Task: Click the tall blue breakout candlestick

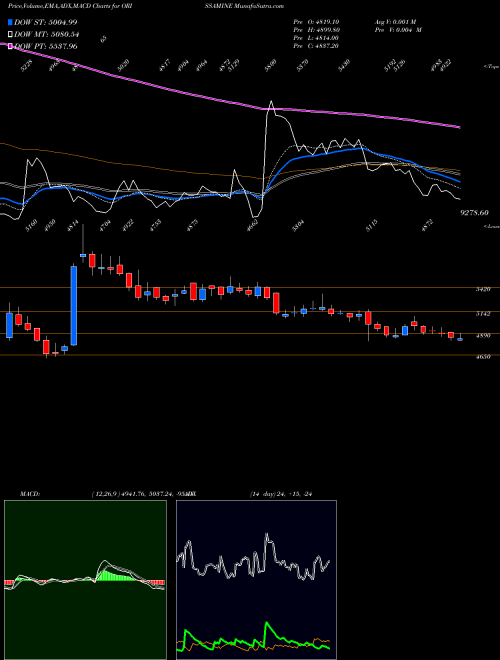Action: pyautogui.click(x=74, y=306)
